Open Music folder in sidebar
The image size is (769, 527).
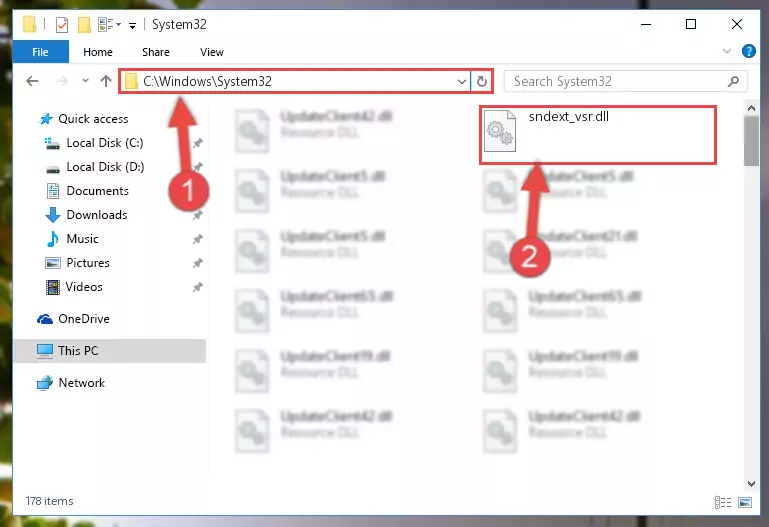[x=82, y=239]
